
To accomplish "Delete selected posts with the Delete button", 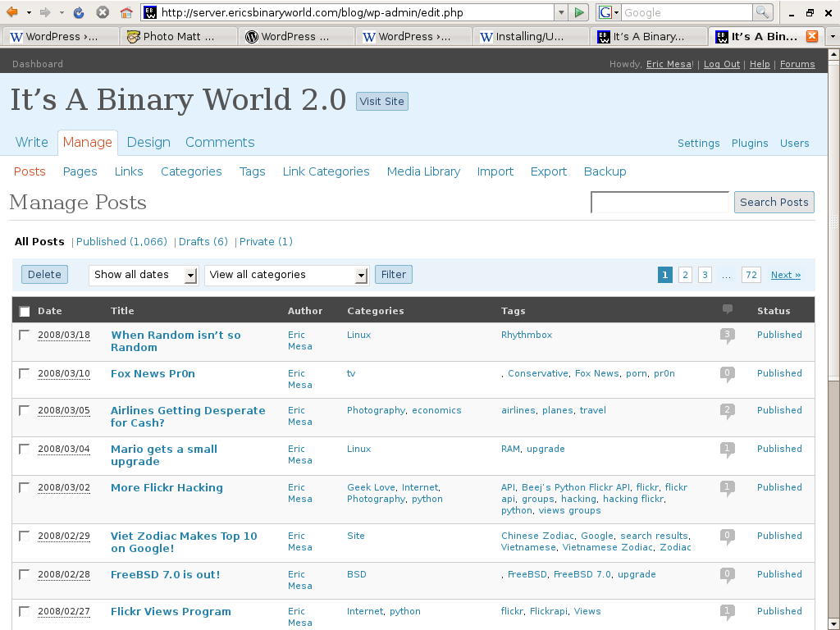I will (x=44, y=274).
